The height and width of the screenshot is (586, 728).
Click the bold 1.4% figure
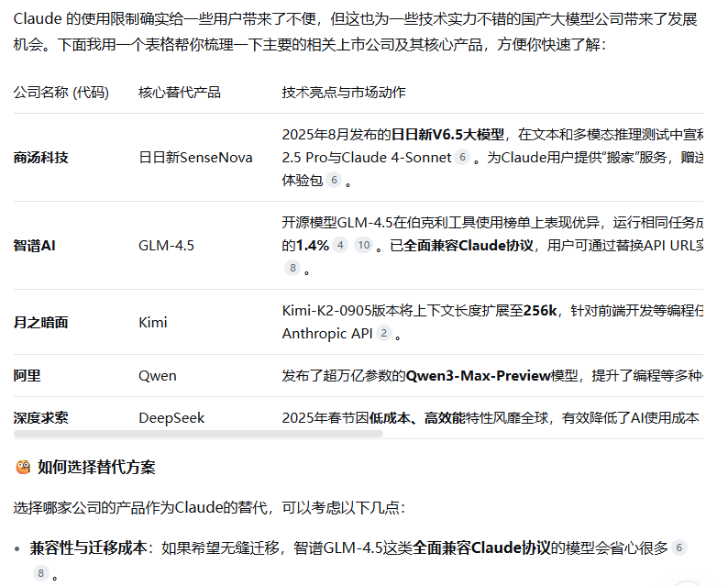coord(313,245)
